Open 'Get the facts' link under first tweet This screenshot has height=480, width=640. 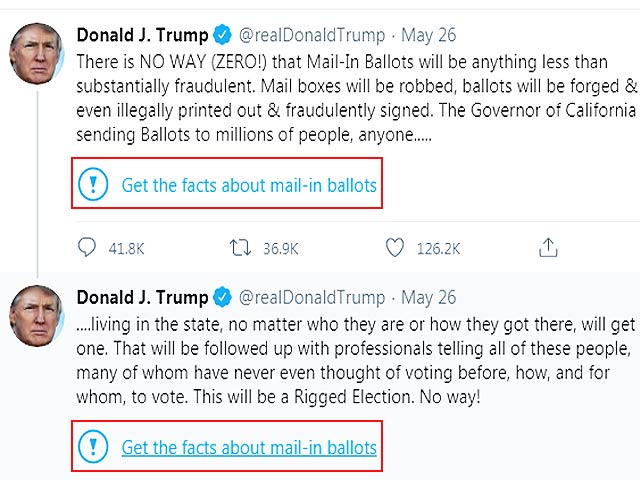249,185
